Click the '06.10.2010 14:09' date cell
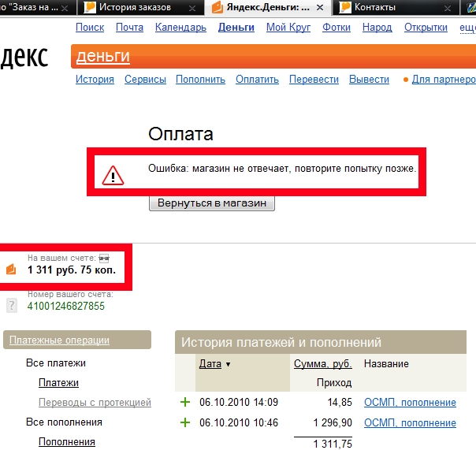The height and width of the screenshot is (450, 476). coord(239,402)
